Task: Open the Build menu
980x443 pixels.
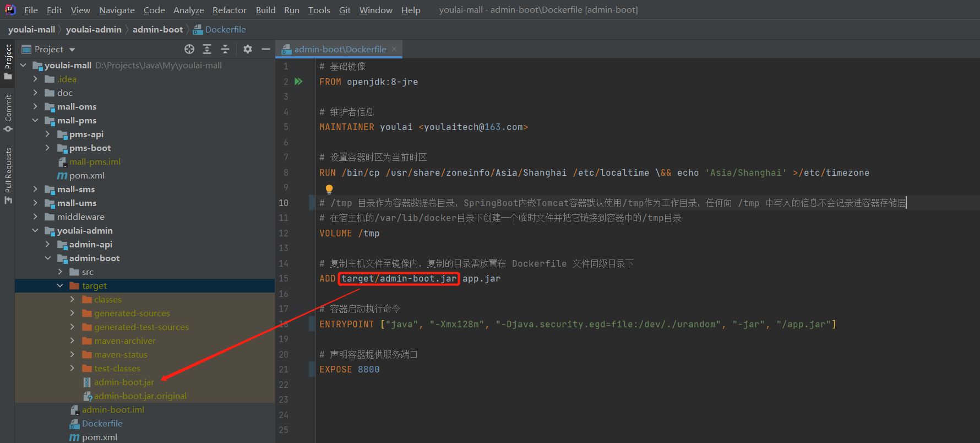Action: 265,10
